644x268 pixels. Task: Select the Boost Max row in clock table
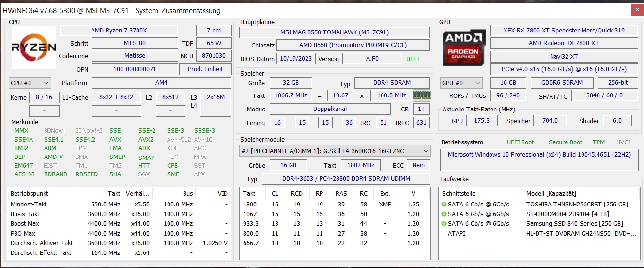pos(119,223)
